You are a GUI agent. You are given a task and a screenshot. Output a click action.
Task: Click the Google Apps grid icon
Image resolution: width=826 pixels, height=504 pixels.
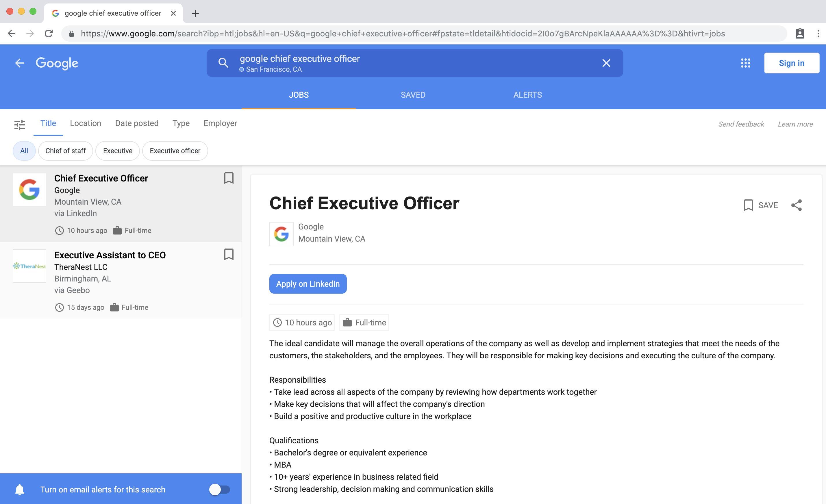coord(745,63)
